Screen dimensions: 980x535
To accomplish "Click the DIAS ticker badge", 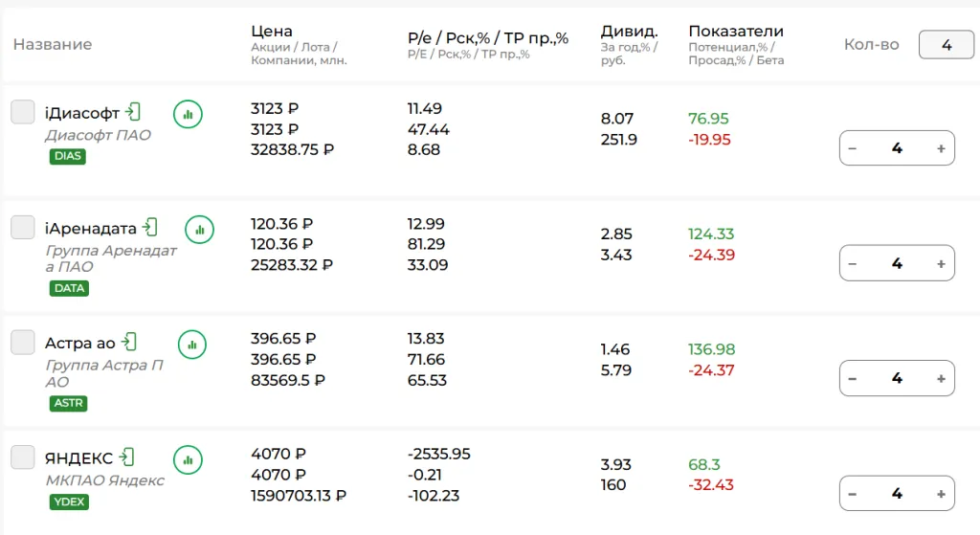I will click(x=68, y=156).
